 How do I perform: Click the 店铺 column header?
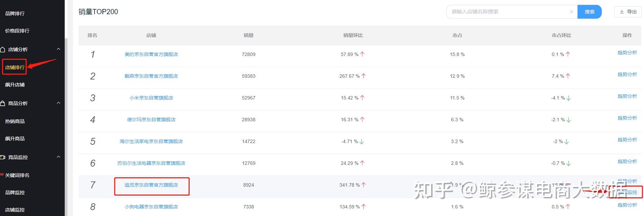151,35
